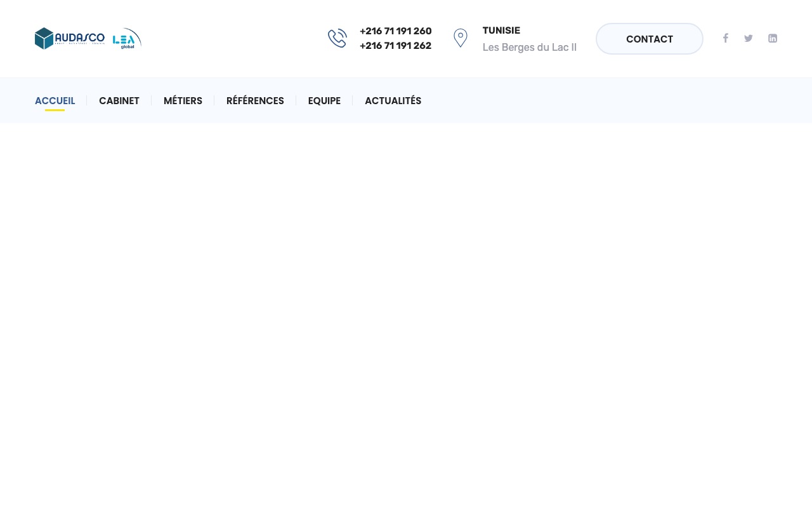Click the TUNISIE heading

click(x=501, y=30)
